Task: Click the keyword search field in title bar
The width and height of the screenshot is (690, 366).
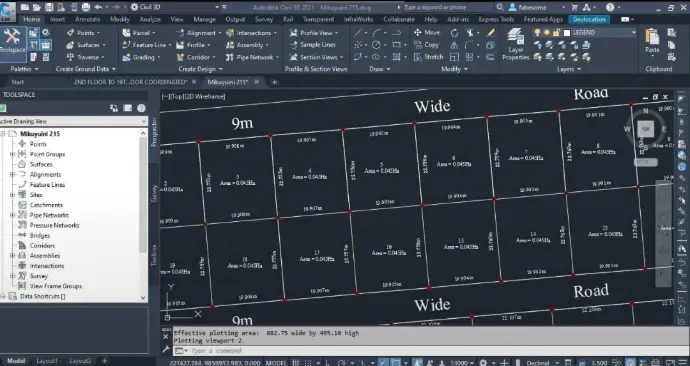Action: pos(448,7)
